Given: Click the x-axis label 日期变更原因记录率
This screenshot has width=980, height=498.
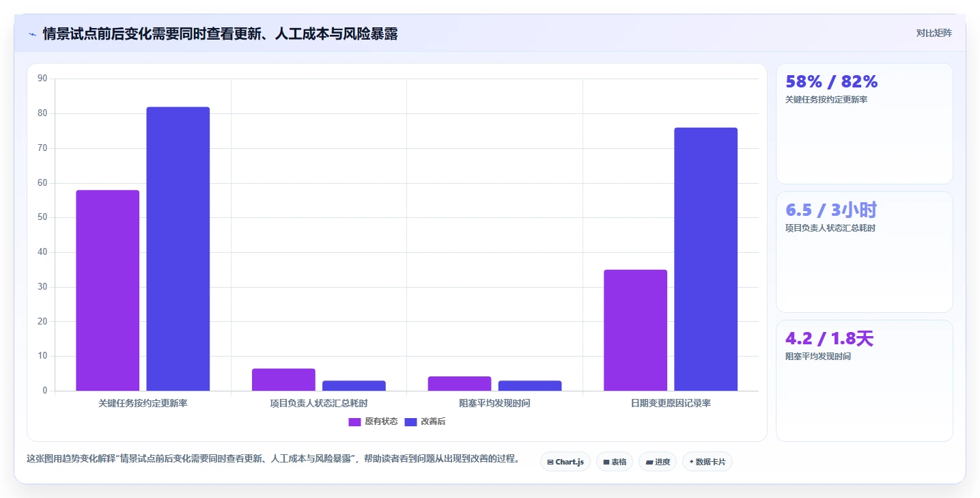Looking at the screenshot, I should click(x=671, y=403).
